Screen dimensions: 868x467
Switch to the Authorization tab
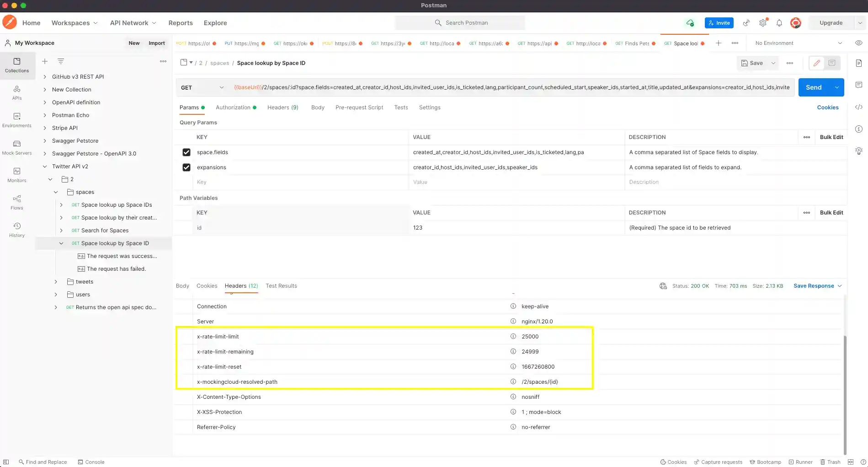point(233,107)
